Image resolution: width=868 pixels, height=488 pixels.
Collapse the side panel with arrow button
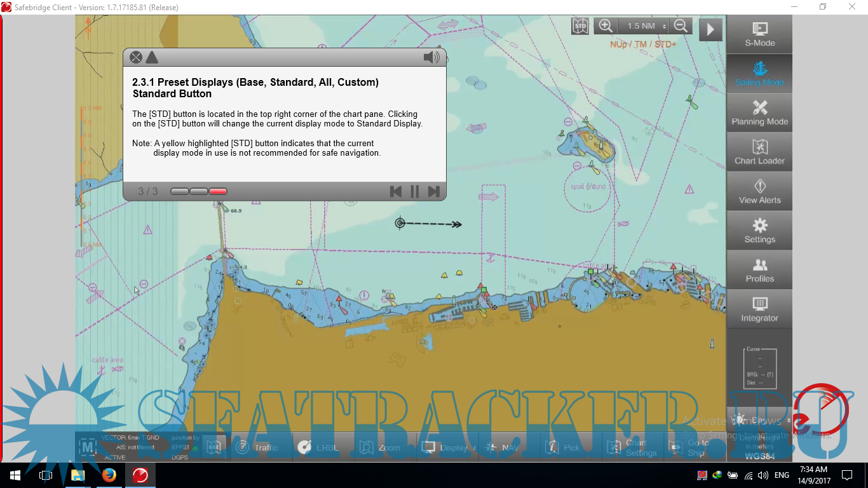click(711, 29)
